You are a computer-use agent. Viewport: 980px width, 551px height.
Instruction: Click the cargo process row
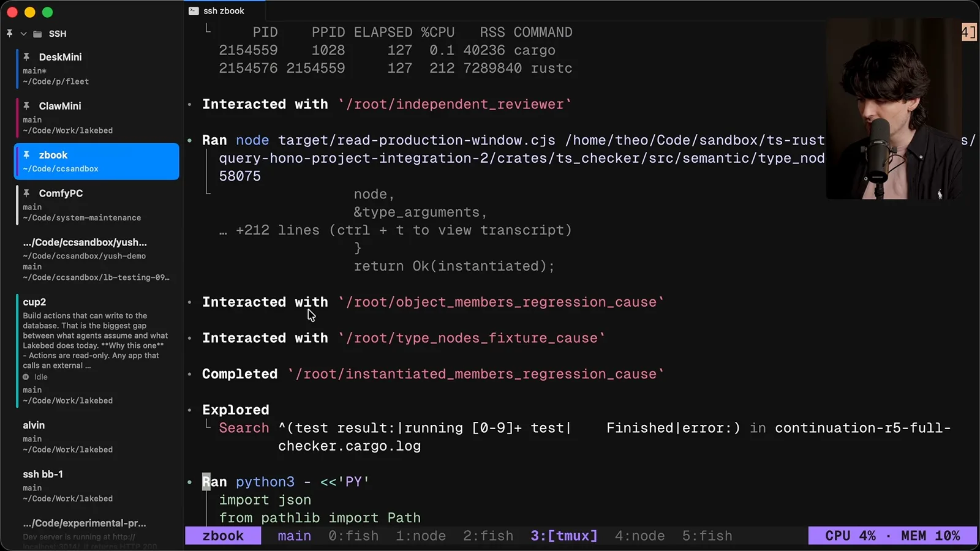click(x=387, y=50)
